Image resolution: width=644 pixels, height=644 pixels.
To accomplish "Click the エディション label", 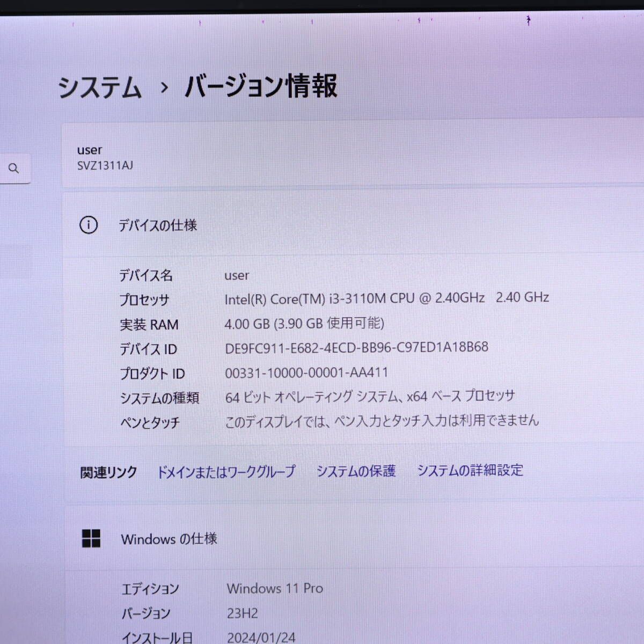I will tap(150, 589).
